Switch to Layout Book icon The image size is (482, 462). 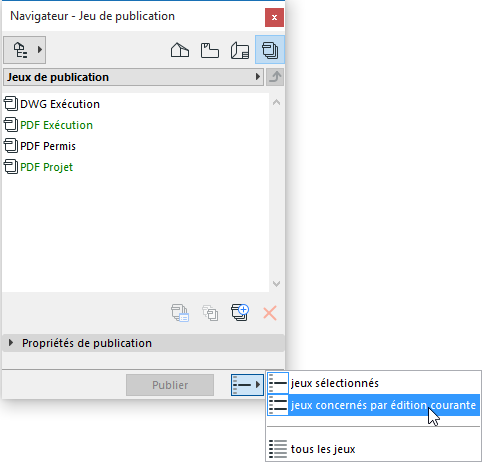pos(240,50)
